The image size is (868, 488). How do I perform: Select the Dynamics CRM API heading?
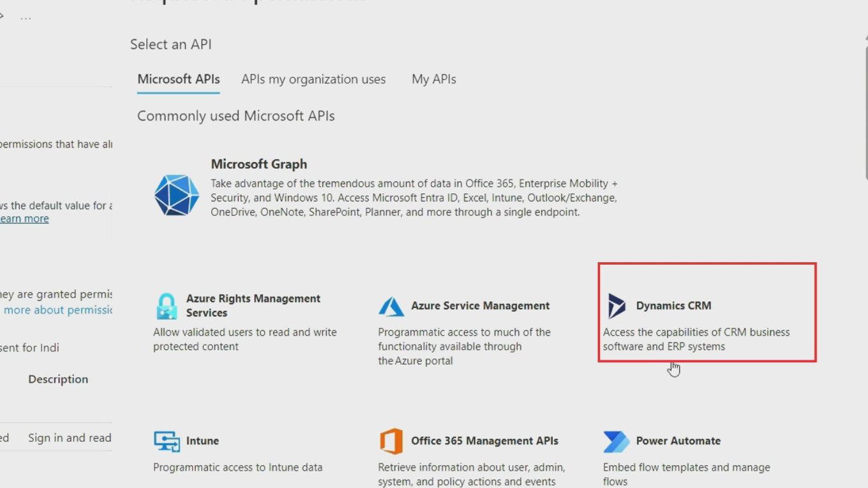tap(673, 306)
